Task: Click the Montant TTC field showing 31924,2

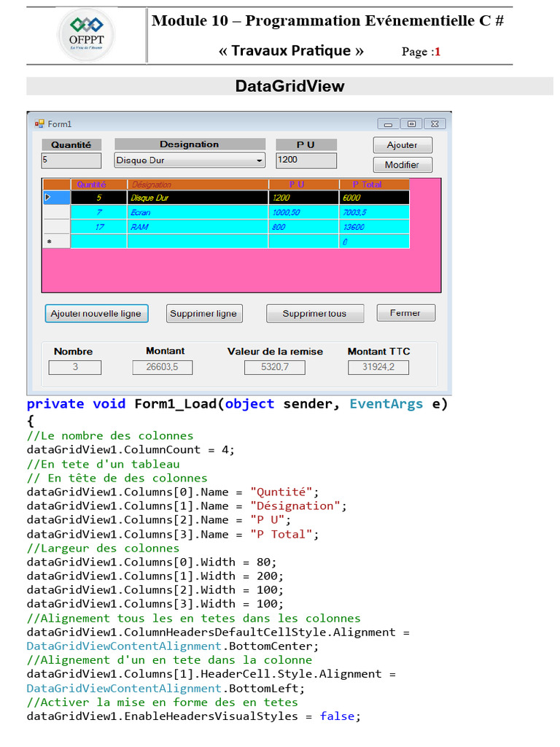Action: 378,367
